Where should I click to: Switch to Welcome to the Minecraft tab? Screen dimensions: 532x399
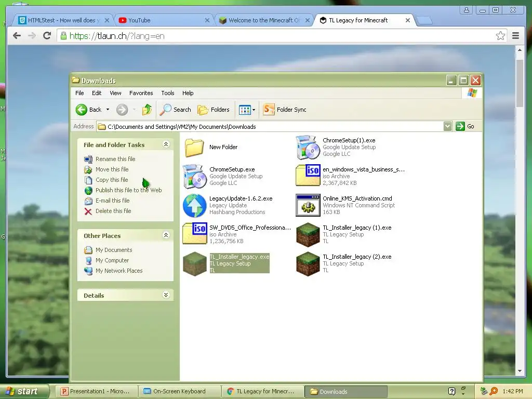(x=264, y=20)
